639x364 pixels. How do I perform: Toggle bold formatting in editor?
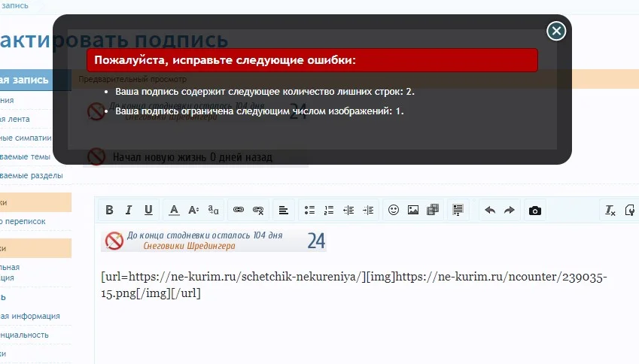(109, 210)
